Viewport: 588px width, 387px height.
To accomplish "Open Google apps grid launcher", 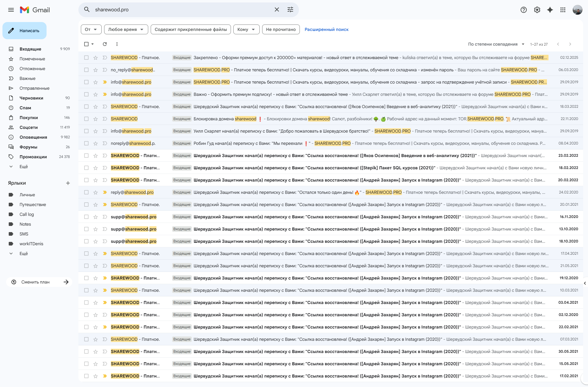I will coord(563,10).
